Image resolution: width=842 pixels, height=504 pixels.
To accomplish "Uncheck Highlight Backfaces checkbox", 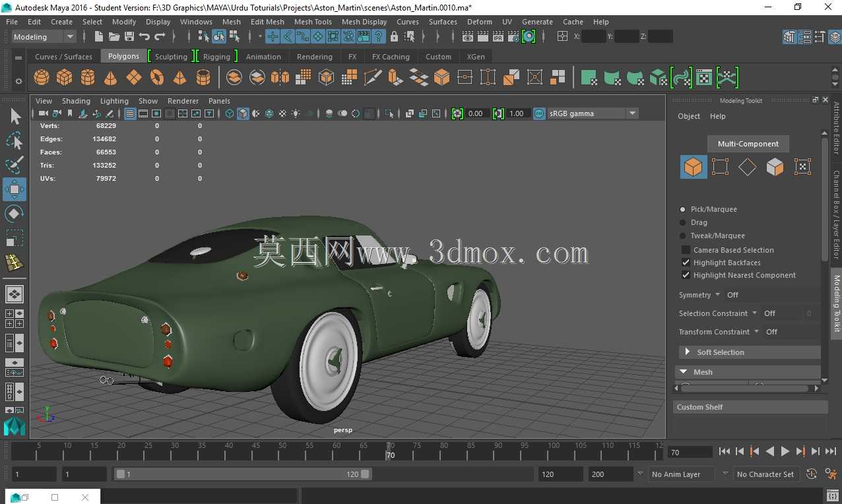I will coord(686,263).
